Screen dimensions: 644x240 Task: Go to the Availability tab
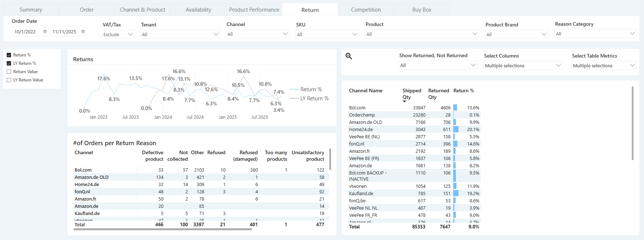(x=198, y=10)
